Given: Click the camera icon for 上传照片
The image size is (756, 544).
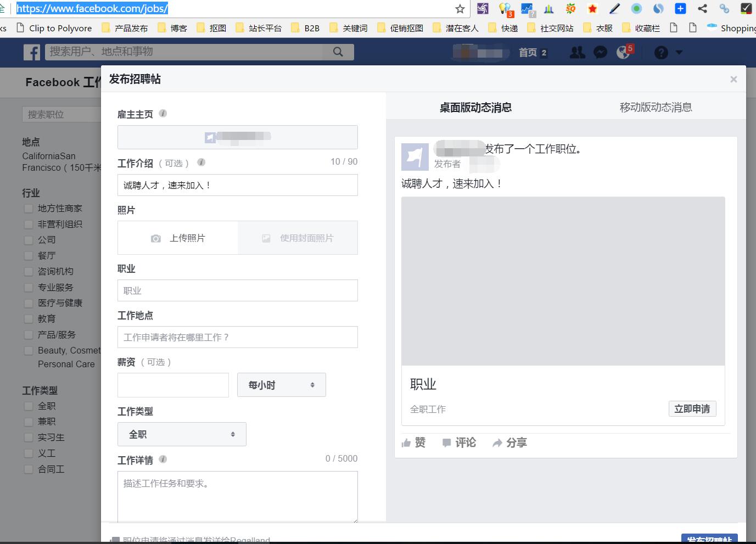Looking at the screenshot, I should pyautogui.click(x=156, y=238).
